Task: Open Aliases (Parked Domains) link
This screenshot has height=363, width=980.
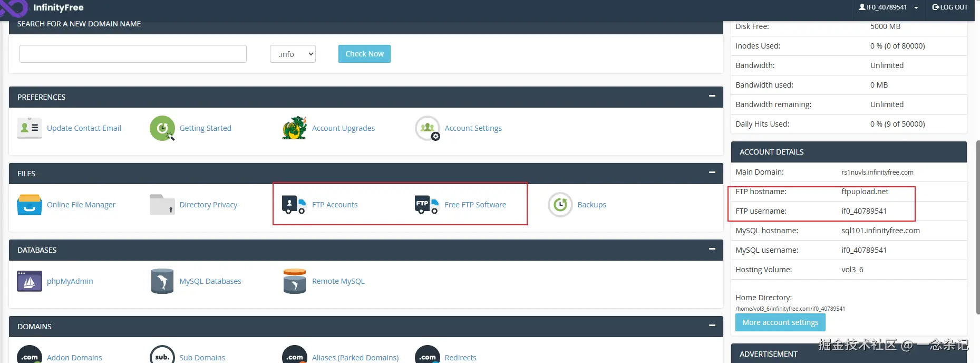Action: point(355,358)
